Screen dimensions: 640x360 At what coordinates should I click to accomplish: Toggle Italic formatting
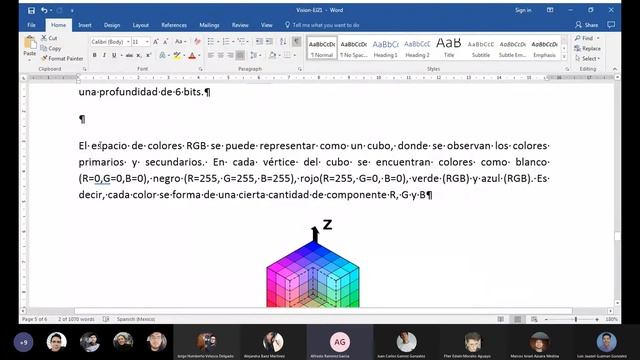104,55
